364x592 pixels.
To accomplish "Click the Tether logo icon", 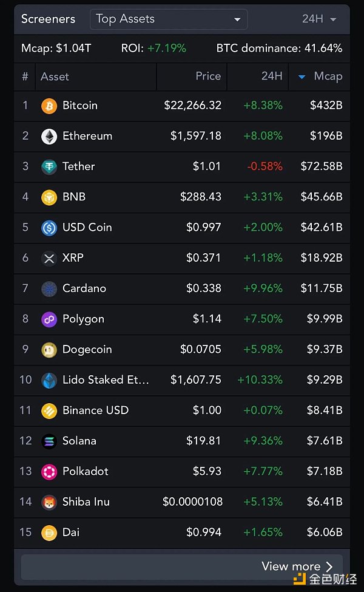I will point(49,166).
